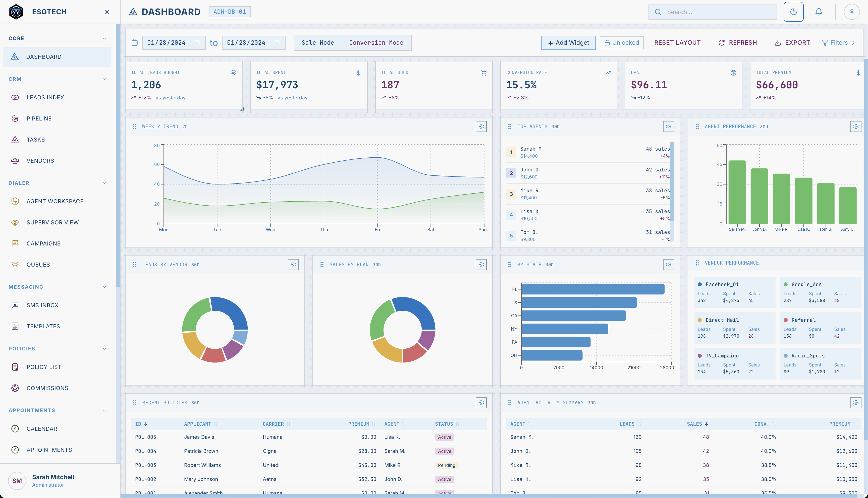Click the Campaigns flag icon
Viewport: 868px width, 498px height.
(x=15, y=243)
